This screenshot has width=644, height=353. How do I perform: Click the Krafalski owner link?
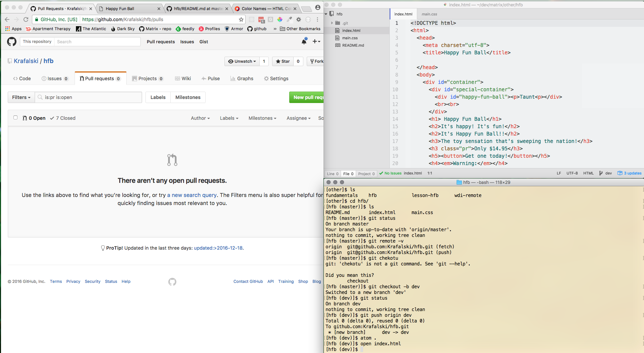coord(26,61)
